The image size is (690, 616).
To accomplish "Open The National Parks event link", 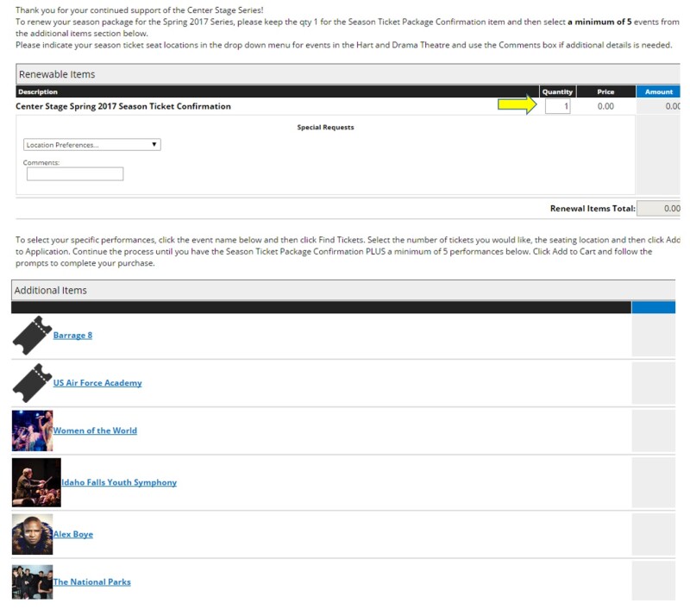I will (92, 582).
